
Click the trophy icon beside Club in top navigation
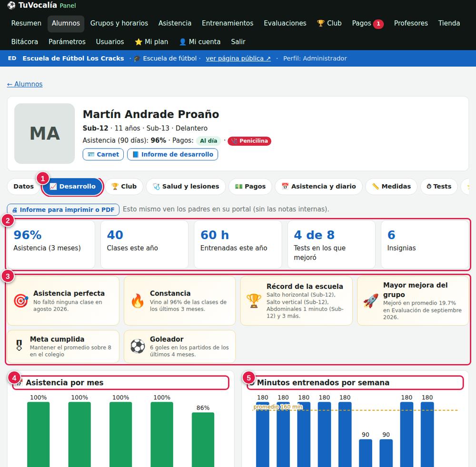(x=320, y=23)
